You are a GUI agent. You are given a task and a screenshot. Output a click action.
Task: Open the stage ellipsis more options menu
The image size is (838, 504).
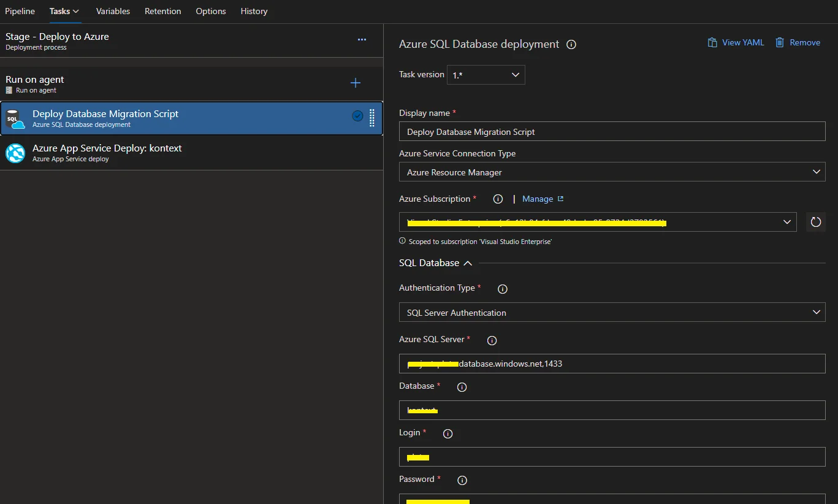tap(362, 40)
